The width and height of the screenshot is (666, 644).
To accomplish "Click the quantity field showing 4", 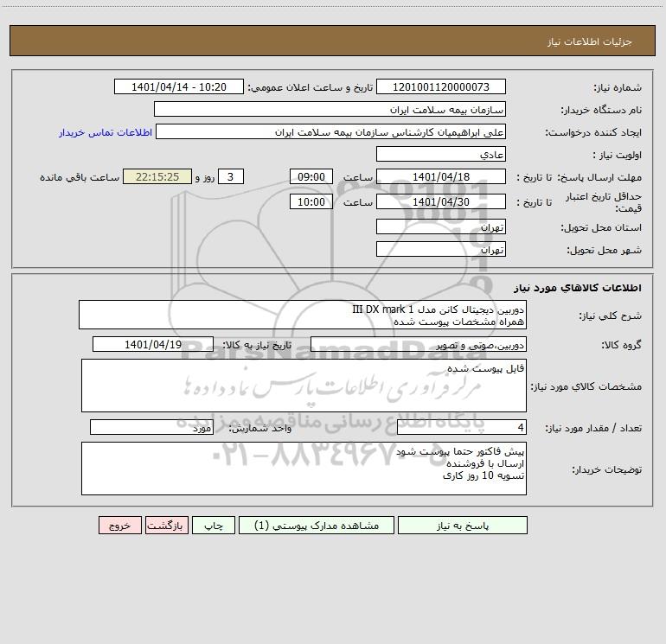I will click(462, 428).
